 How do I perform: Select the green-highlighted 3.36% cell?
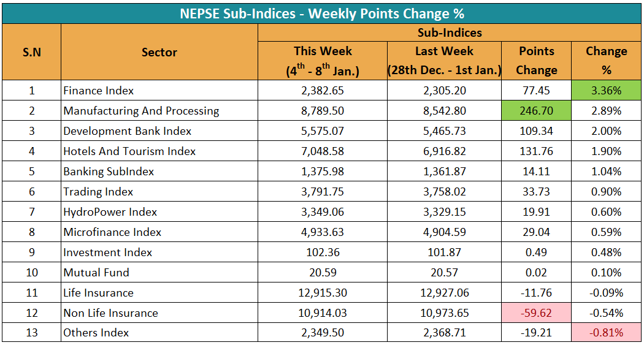tap(606, 91)
